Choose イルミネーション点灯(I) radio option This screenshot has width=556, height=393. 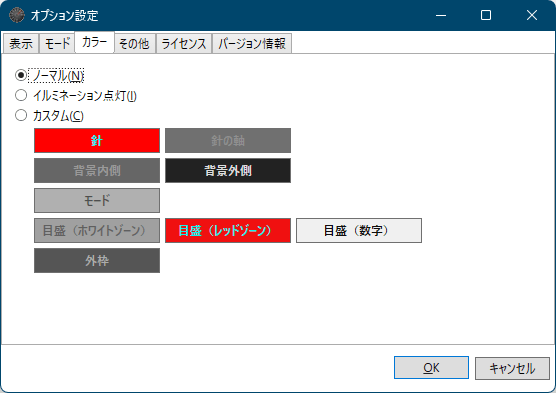76,95
